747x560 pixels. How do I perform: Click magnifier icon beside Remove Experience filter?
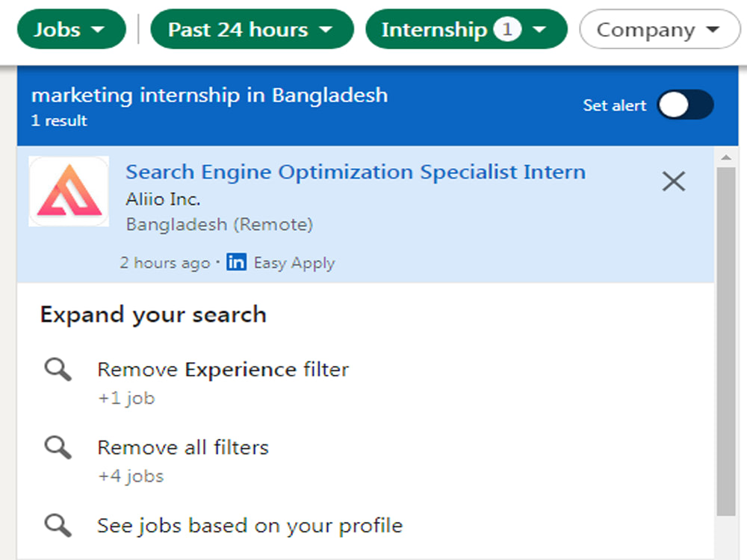(x=58, y=370)
